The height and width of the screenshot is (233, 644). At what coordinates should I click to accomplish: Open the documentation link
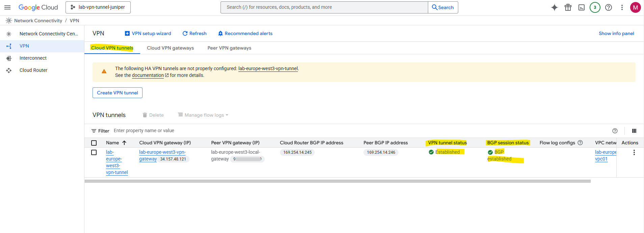click(148, 75)
